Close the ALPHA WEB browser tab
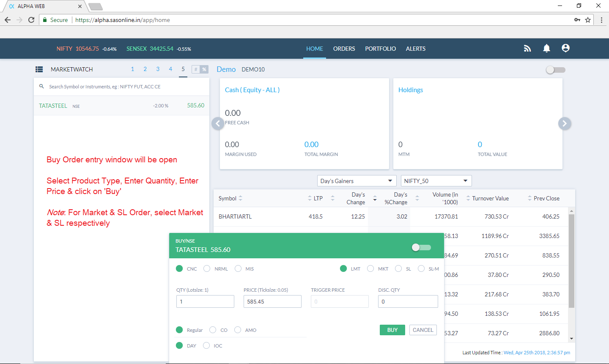 pos(80,6)
